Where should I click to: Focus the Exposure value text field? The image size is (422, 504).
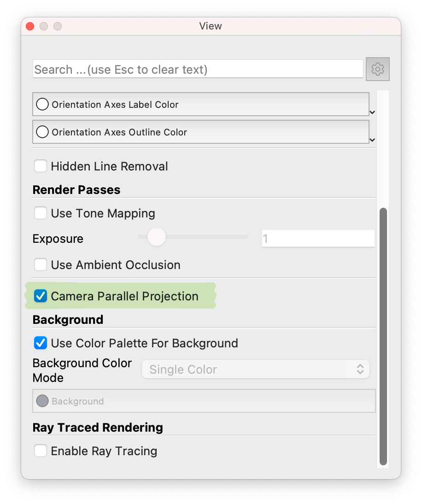coord(318,239)
